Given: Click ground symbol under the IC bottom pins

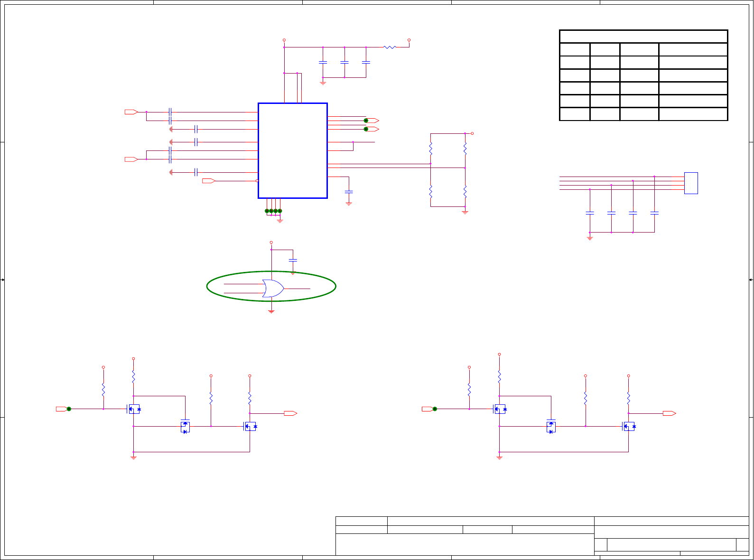Looking at the screenshot, I should point(280,221).
